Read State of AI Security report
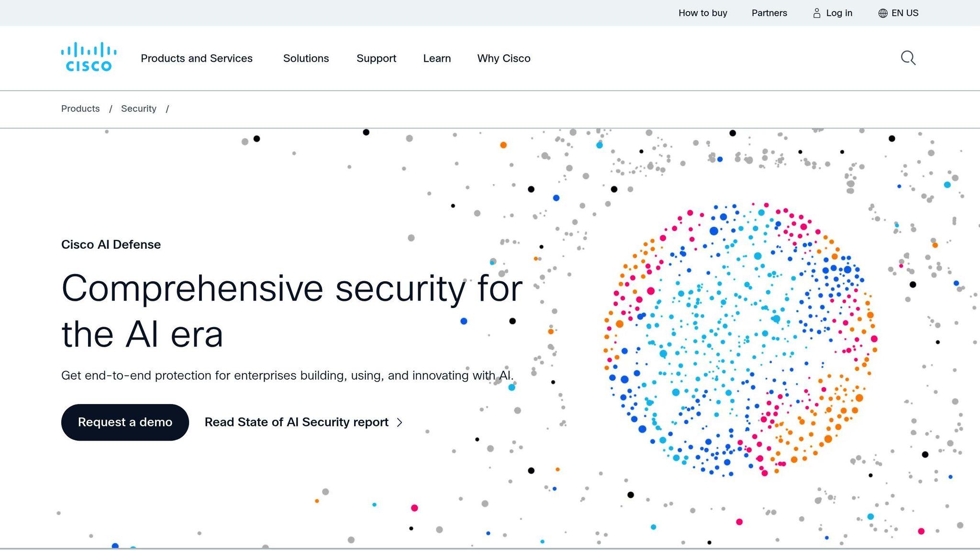The height and width of the screenshot is (551, 980). pos(296,422)
